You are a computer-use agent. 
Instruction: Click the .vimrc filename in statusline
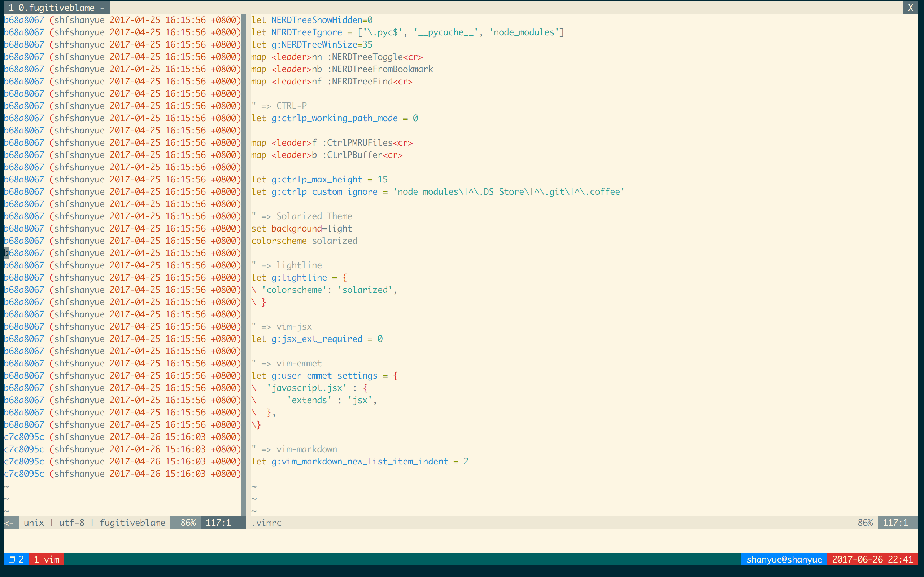pos(266,523)
